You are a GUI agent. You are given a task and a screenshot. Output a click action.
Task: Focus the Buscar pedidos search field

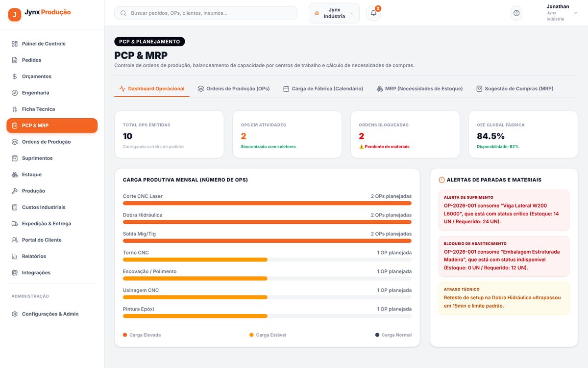(x=206, y=13)
